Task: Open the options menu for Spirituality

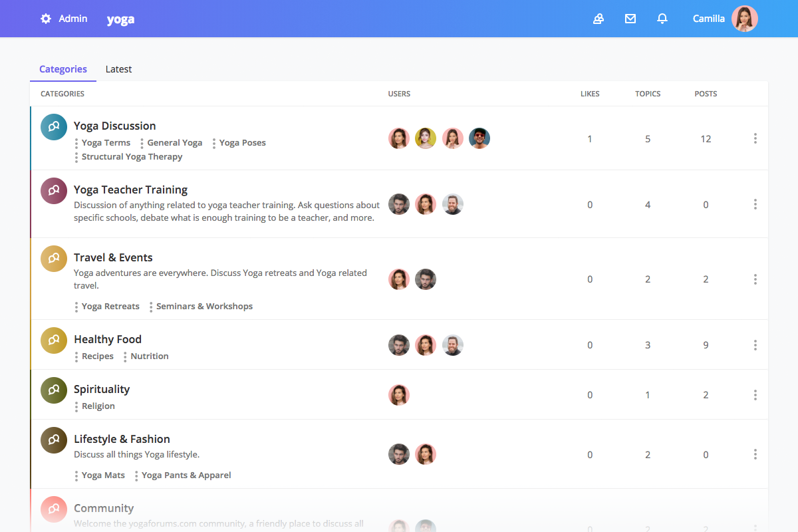Action: click(x=755, y=394)
